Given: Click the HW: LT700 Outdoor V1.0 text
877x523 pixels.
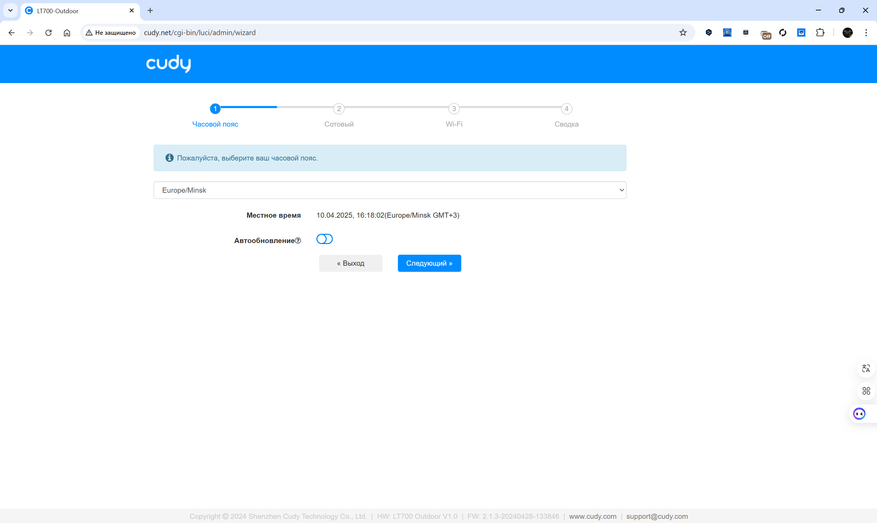Looking at the screenshot, I should click(417, 516).
